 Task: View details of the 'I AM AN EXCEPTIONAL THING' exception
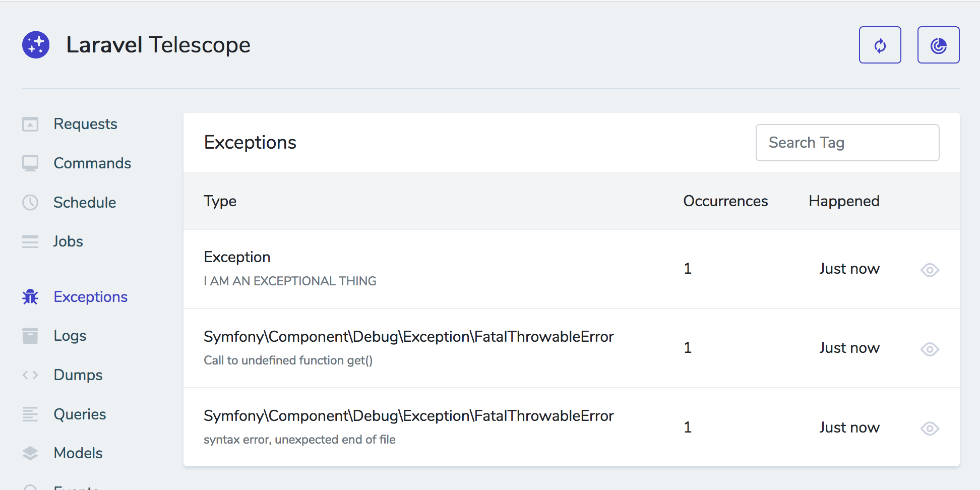click(x=930, y=270)
